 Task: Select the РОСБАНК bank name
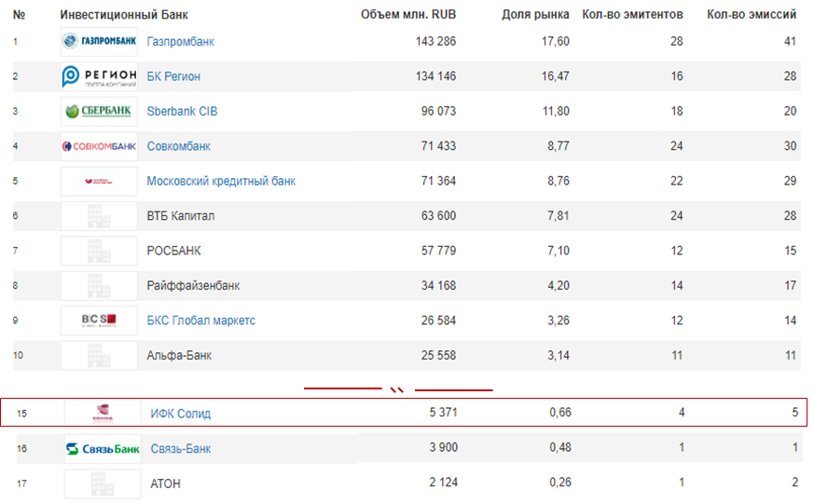pyautogui.click(x=174, y=251)
